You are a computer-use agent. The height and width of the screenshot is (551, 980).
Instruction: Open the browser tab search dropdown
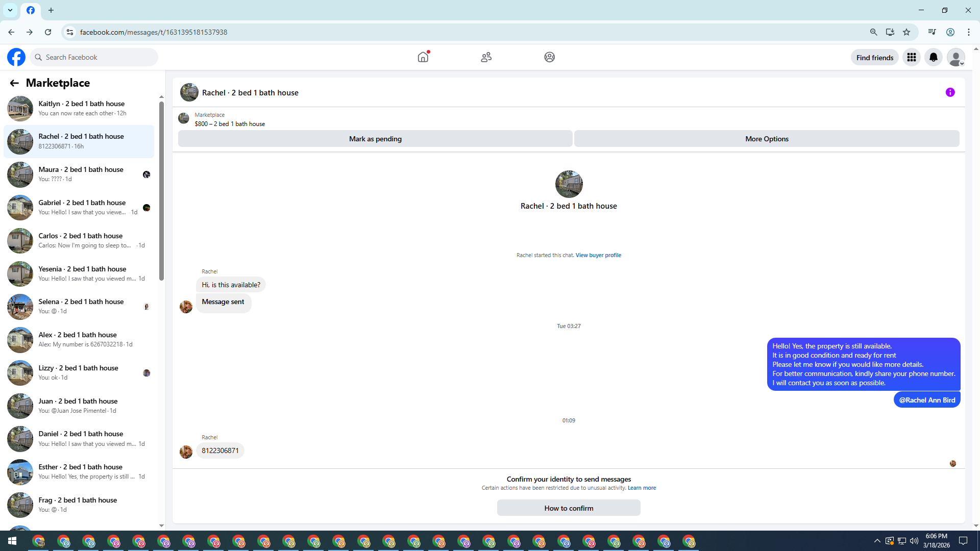(10, 10)
